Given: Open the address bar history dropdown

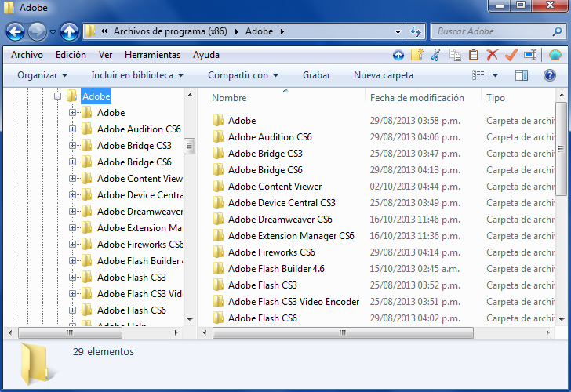Looking at the screenshot, I should (398, 31).
